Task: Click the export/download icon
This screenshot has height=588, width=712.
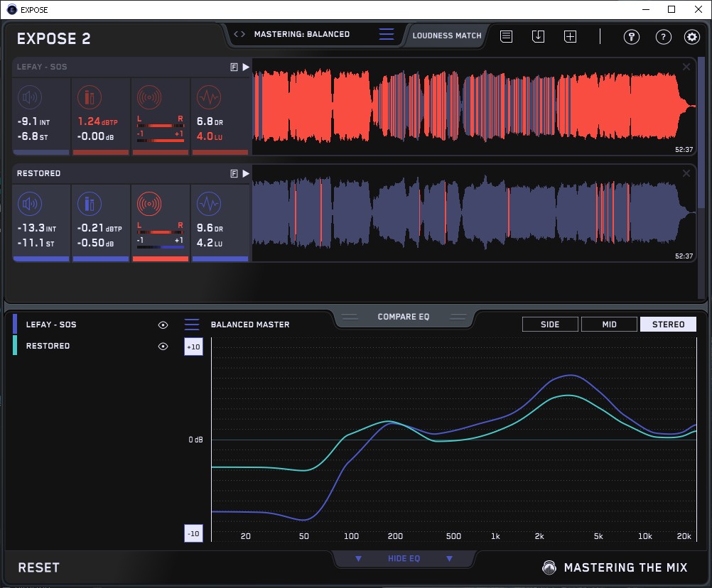Action: click(x=538, y=36)
